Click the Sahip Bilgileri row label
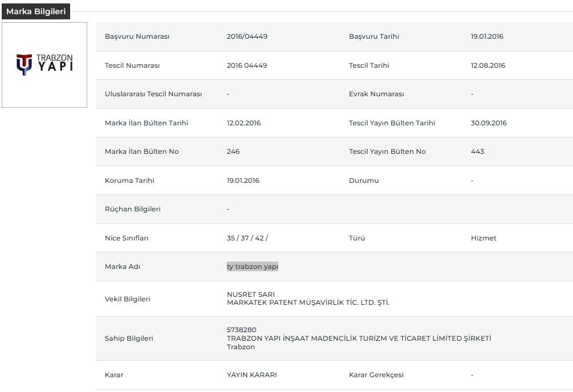 (x=129, y=338)
